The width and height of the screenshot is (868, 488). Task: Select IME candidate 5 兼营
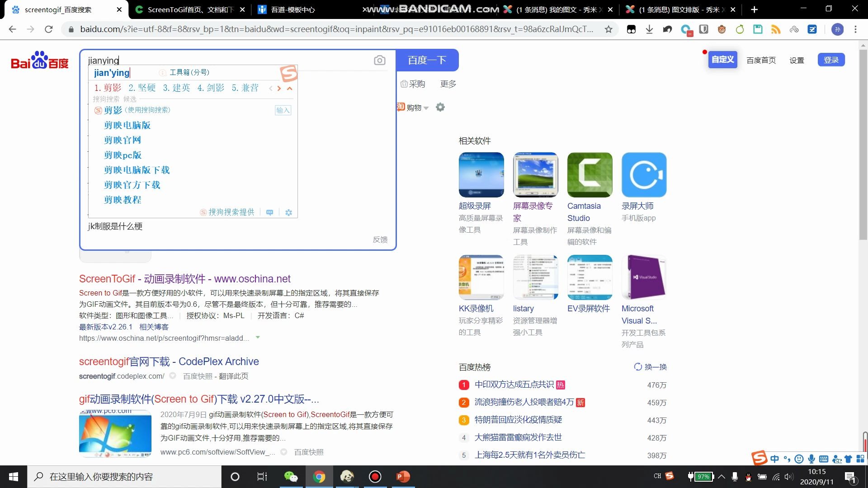click(x=245, y=88)
